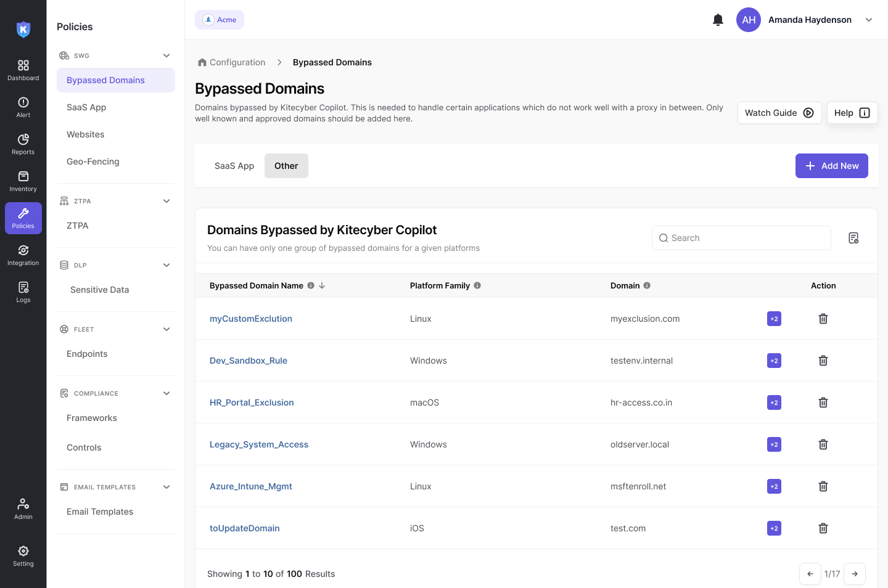888x588 pixels.
Task: Open the Amanda Haydenson account dropdown
Action: (x=869, y=20)
